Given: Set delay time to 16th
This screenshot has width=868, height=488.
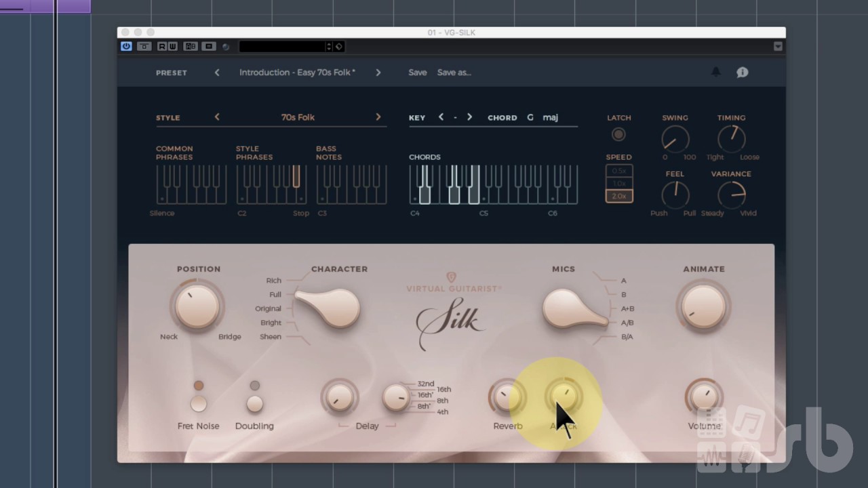Looking at the screenshot, I should (444, 390).
